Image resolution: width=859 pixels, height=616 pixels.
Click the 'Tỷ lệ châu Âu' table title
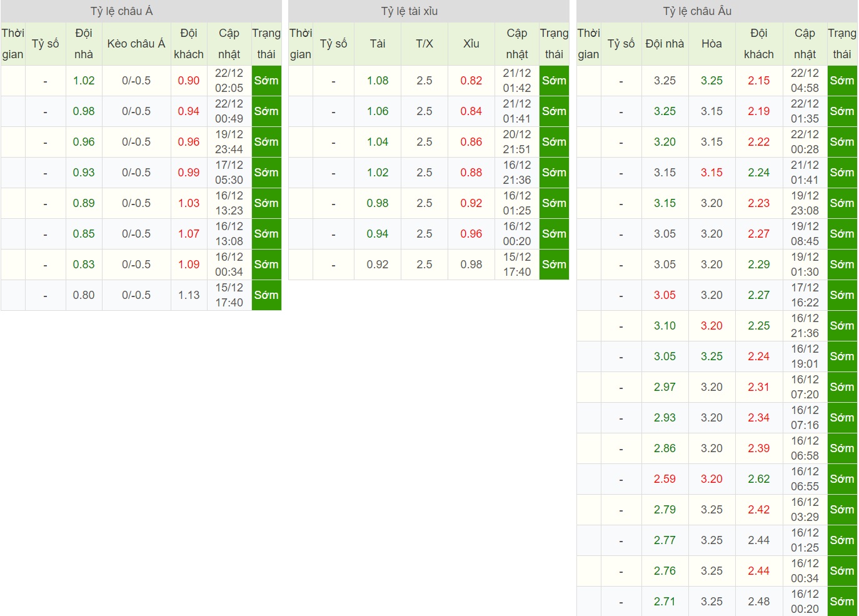697,11
